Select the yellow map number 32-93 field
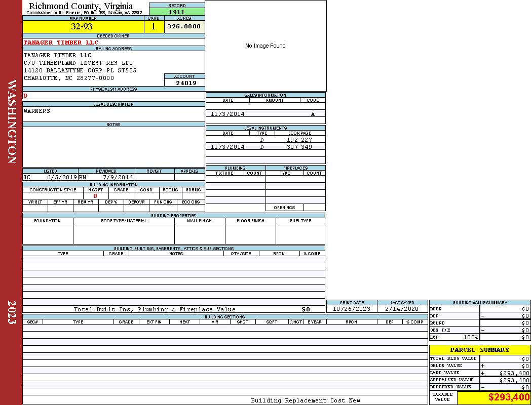This screenshot has height=405, width=532. [x=83, y=27]
